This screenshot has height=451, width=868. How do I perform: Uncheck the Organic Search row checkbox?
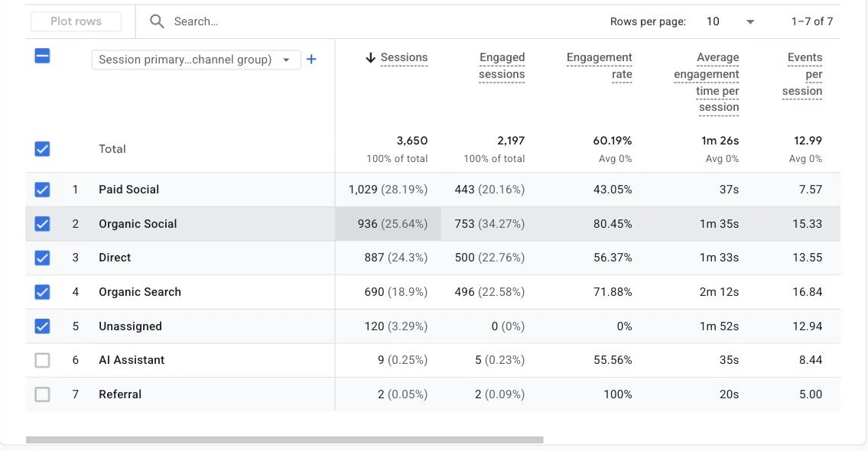click(42, 292)
